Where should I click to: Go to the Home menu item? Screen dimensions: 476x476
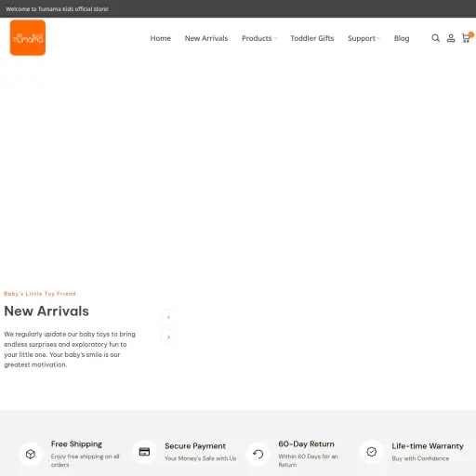[x=161, y=38]
